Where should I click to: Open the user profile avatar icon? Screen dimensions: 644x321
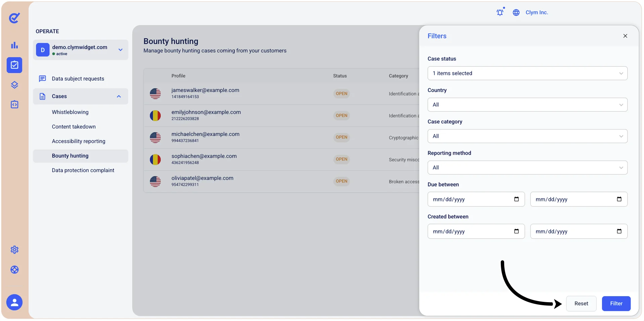(14, 303)
